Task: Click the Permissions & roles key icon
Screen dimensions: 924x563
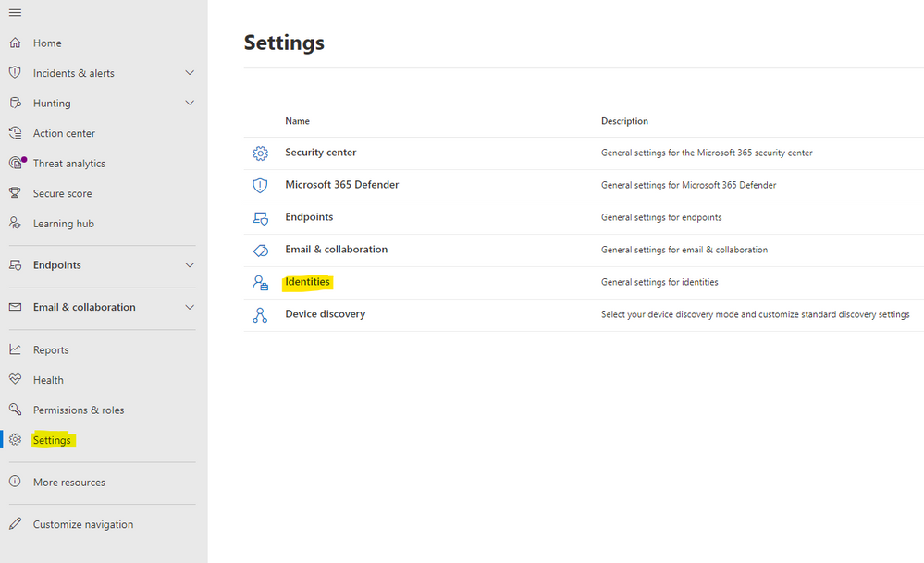Action: (x=16, y=410)
